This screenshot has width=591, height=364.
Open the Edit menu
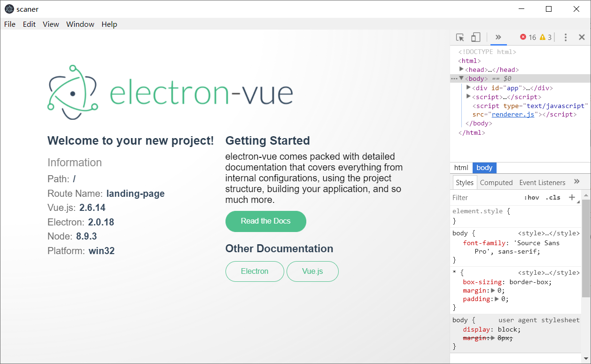pyautogui.click(x=29, y=24)
